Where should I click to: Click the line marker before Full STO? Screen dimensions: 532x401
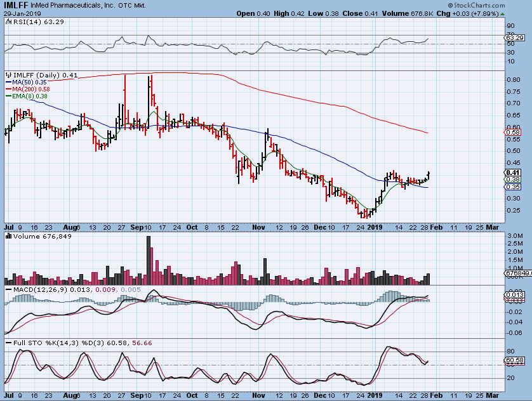click(x=8, y=343)
